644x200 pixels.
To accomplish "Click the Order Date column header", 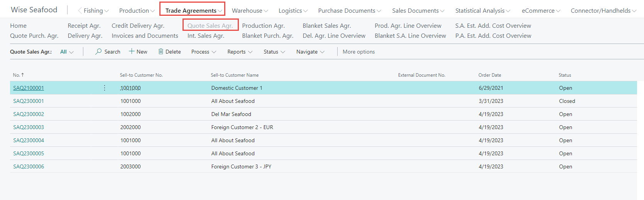I will pos(490,75).
